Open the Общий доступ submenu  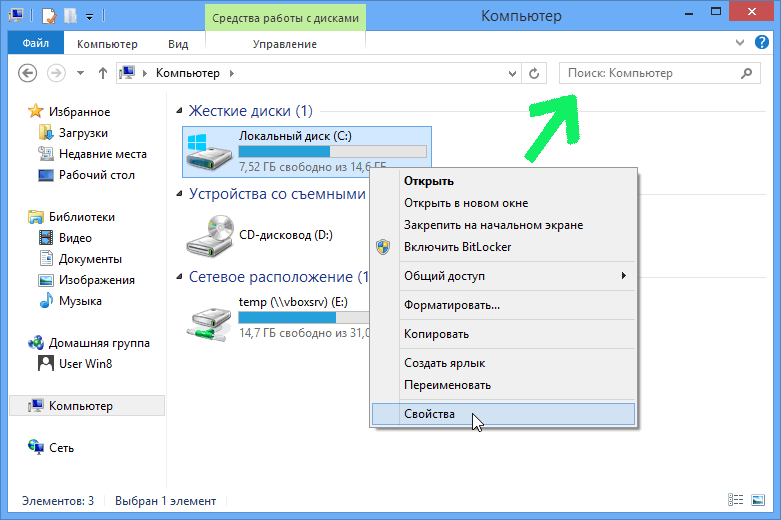pyautogui.click(x=504, y=275)
